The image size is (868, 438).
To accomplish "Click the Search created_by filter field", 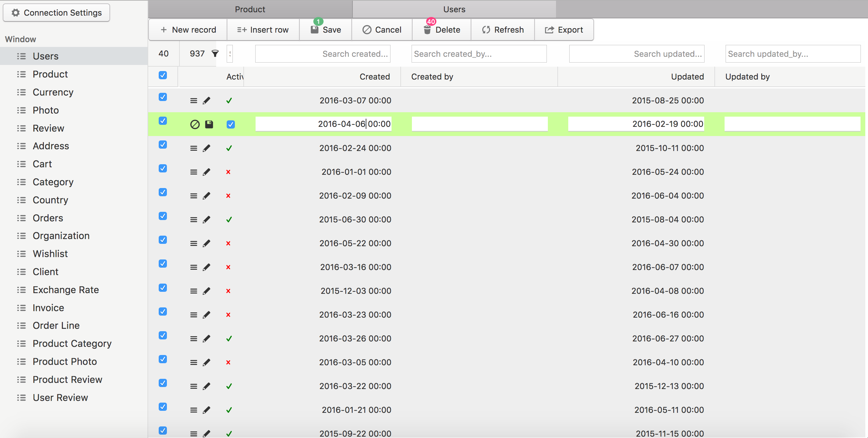I will pyautogui.click(x=479, y=54).
